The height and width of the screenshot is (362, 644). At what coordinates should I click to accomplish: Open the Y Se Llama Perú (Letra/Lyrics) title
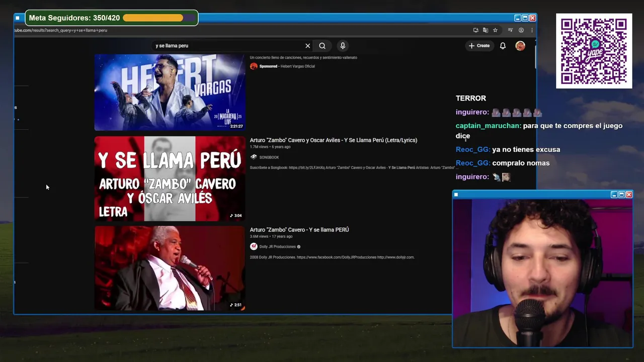coord(334,140)
